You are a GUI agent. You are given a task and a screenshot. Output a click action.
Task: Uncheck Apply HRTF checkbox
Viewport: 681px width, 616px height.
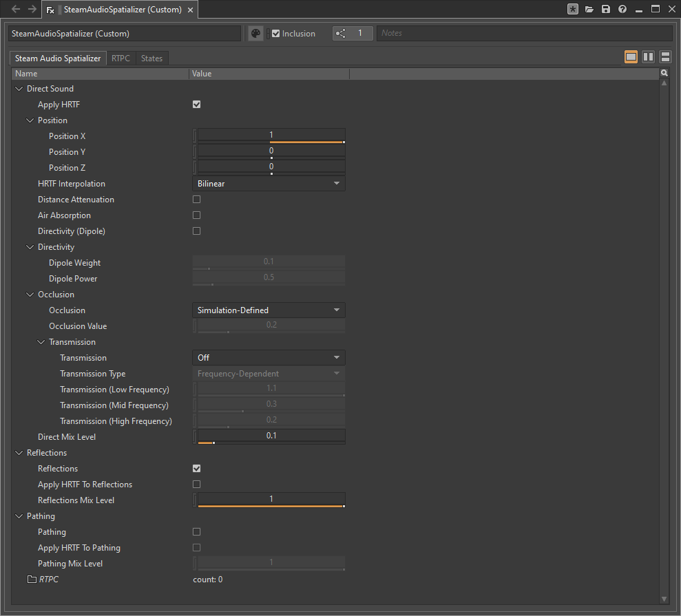[197, 104]
